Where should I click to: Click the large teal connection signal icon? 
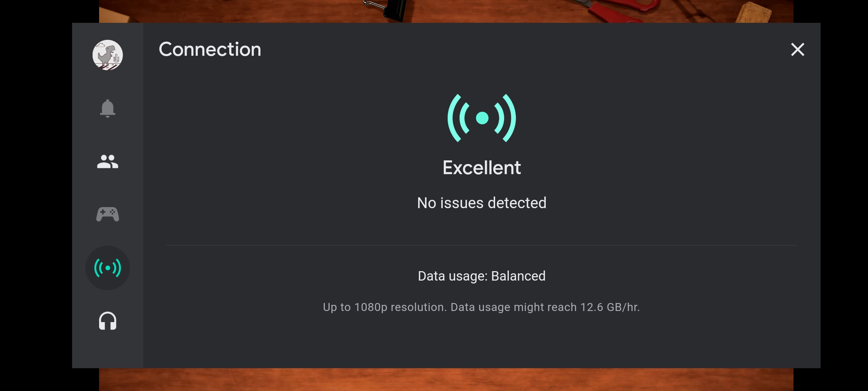pyautogui.click(x=482, y=118)
